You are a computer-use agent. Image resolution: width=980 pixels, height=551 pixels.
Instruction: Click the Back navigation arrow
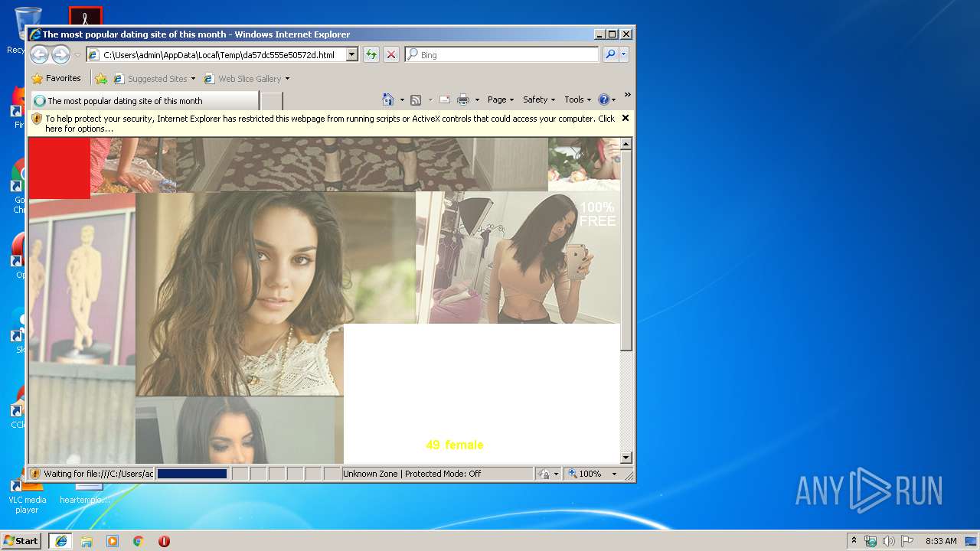[x=39, y=54]
